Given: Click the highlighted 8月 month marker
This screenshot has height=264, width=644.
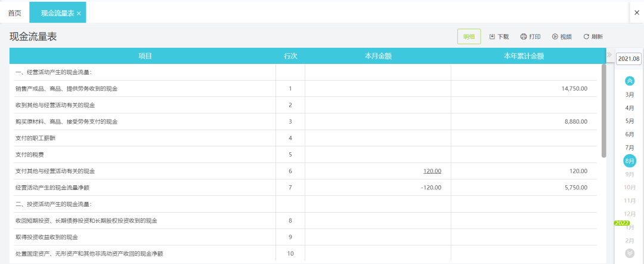Looking at the screenshot, I should 630,161.
